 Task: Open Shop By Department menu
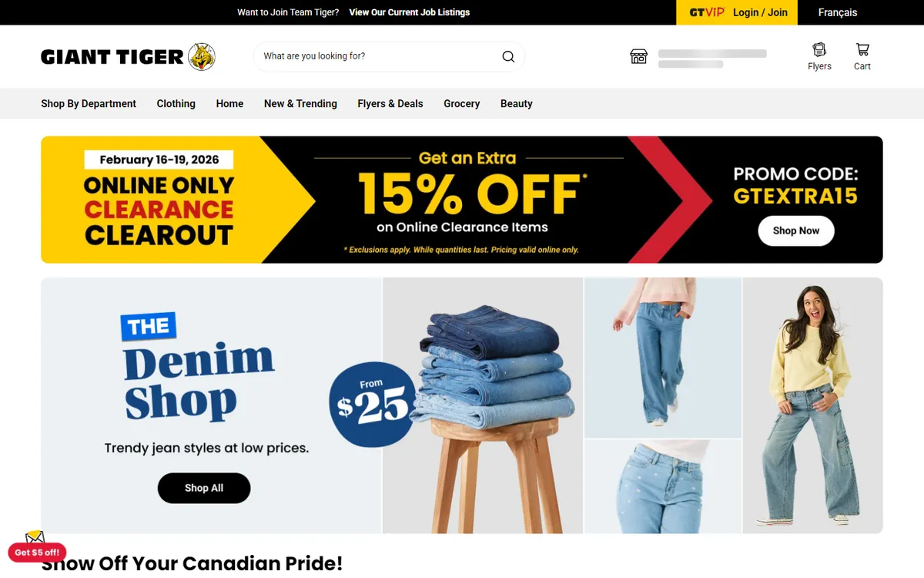(89, 103)
